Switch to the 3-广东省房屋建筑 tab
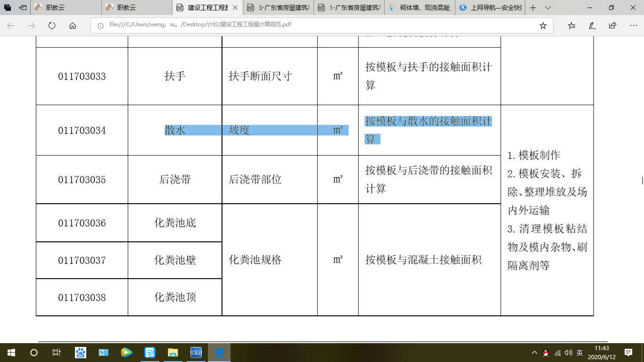The height and width of the screenshot is (362, 644). coord(278,8)
